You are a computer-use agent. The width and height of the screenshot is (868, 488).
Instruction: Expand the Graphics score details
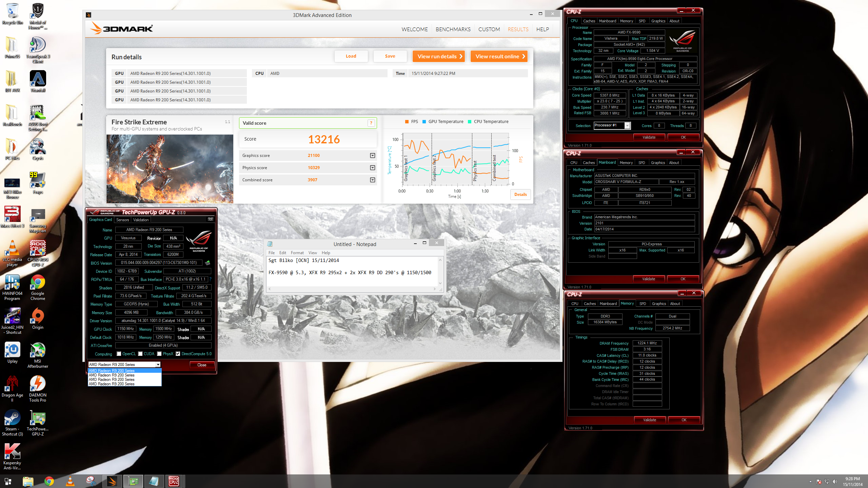tap(373, 156)
